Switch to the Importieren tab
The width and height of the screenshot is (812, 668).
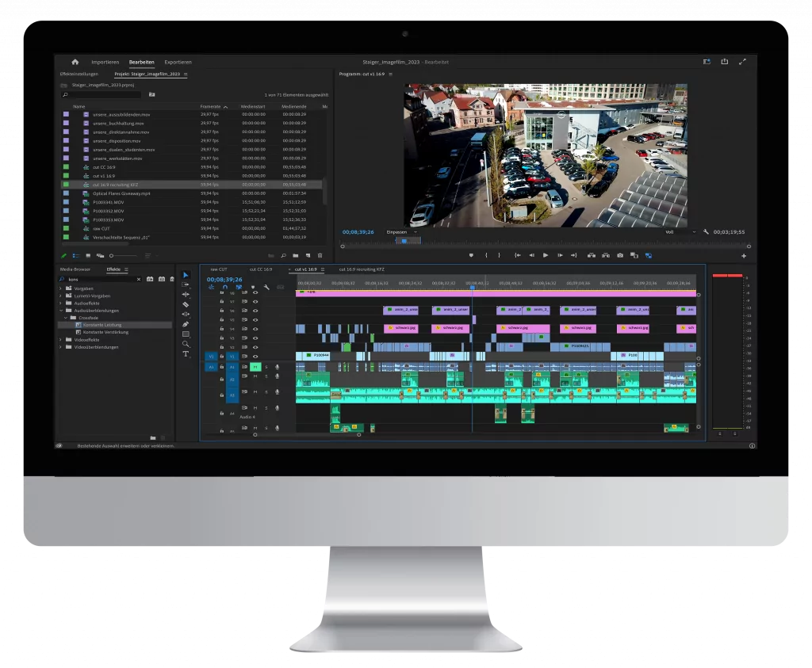(x=105, y=62)
